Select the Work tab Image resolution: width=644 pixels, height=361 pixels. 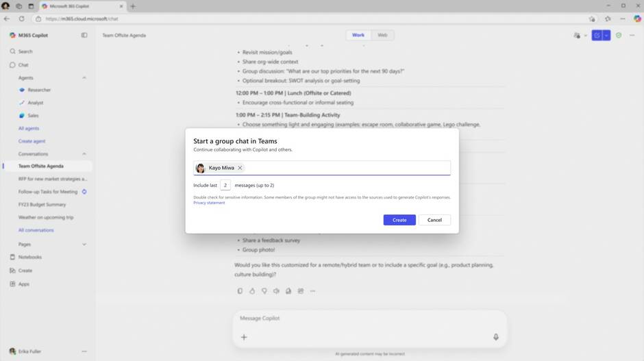click(x=358, y=35)
